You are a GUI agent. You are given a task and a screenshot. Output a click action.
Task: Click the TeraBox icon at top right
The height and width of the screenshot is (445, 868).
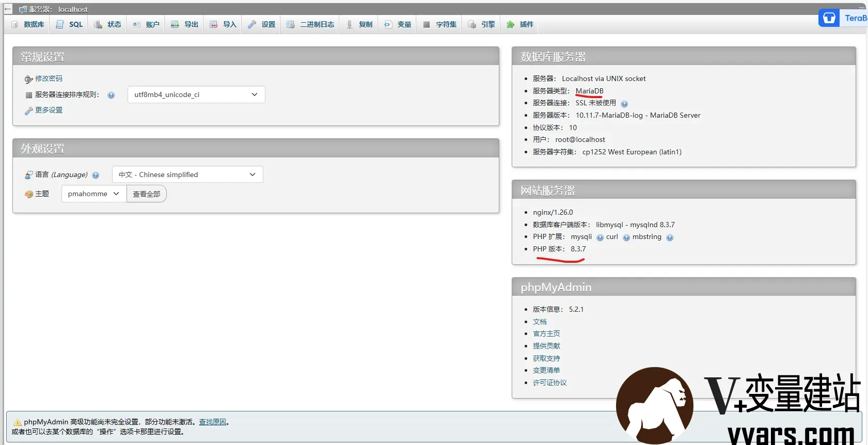click(x=829, y=18)
